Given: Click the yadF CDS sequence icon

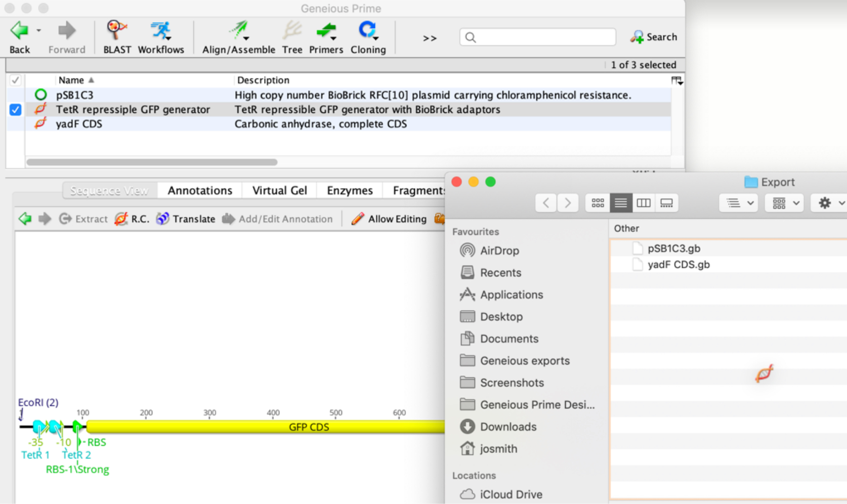Looking at the screenshot, I should tap(40, 123).
